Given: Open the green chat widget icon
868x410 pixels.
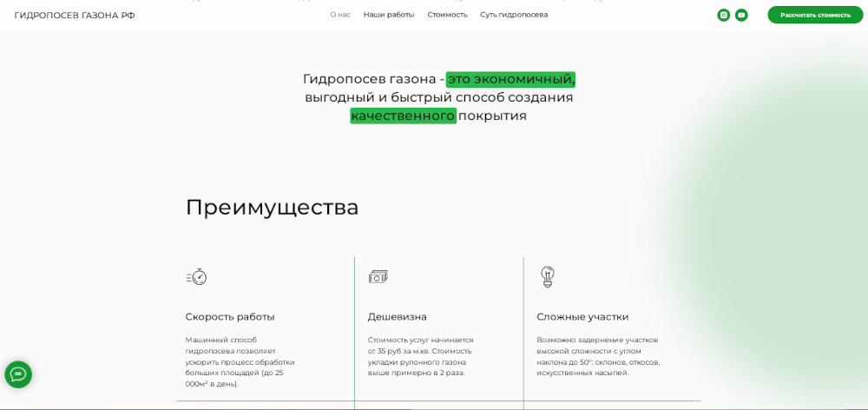Looking at the screenshot, I should (x=18, y=374).
